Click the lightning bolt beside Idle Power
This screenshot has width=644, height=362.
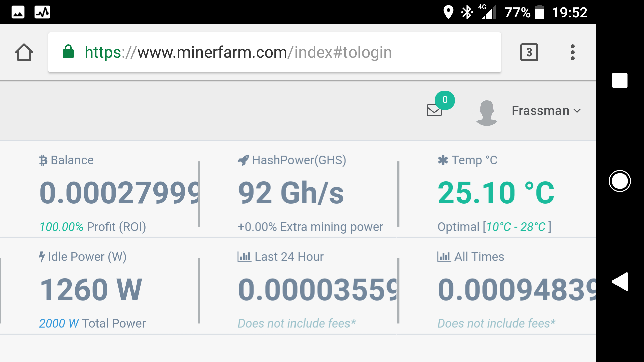[42, 256]
